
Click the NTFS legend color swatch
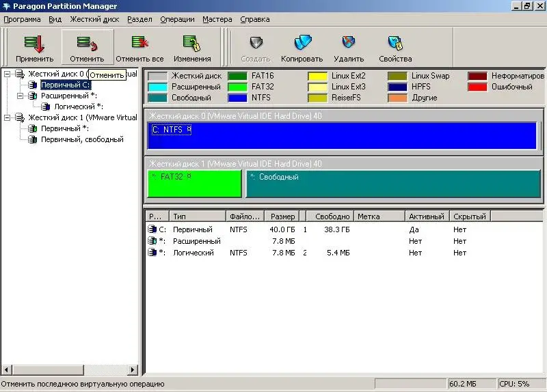point(237,98)
